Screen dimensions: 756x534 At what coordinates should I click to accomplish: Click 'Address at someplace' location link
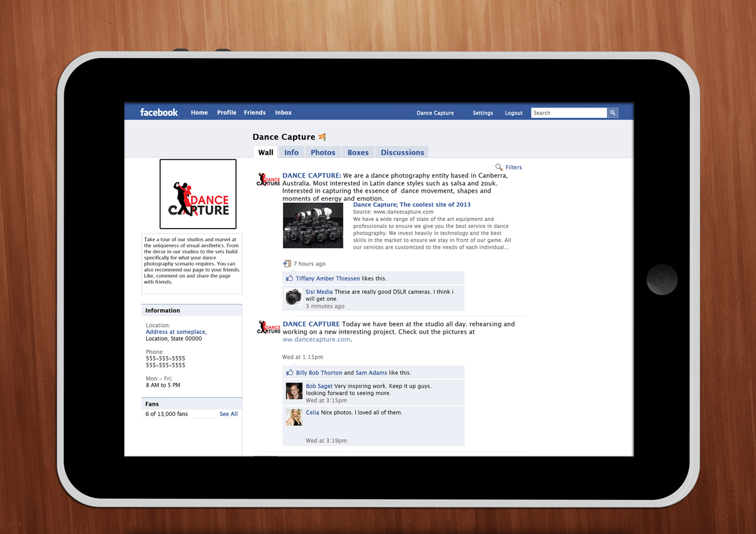[176, 332]
